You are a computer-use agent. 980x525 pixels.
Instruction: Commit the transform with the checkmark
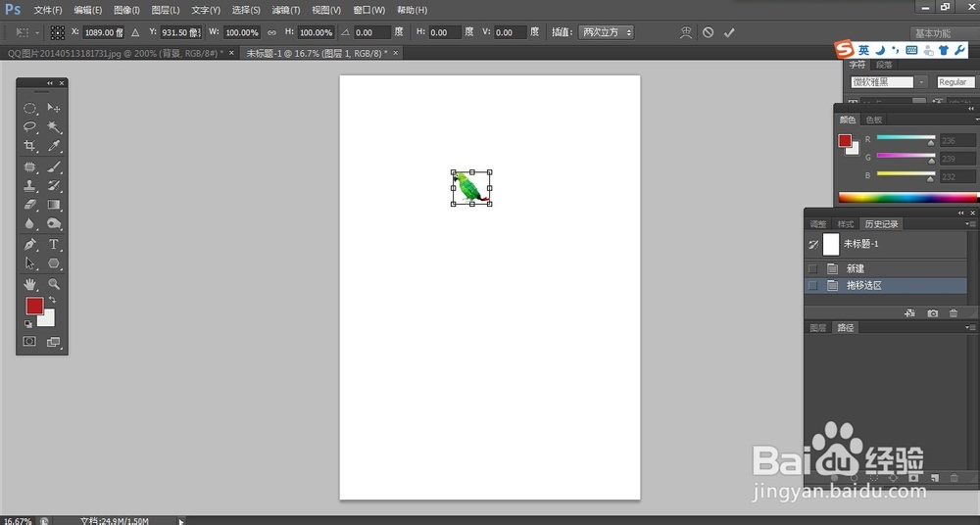click(729, 32)
